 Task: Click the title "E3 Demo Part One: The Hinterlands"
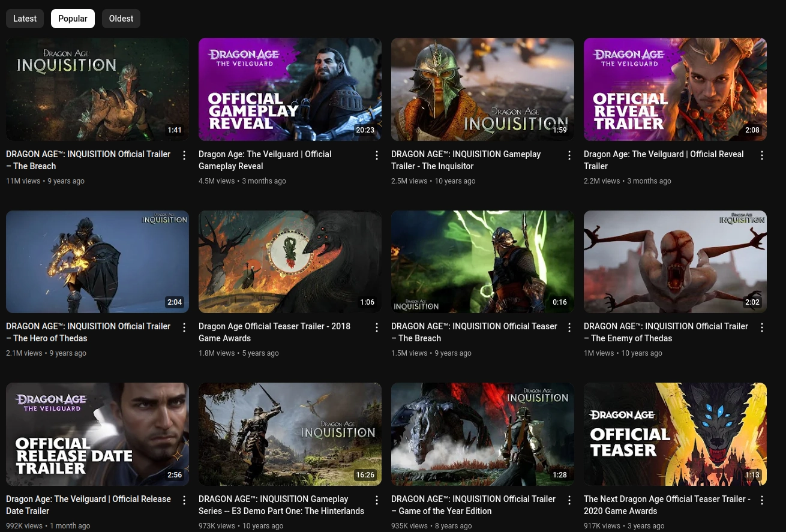(x=281, y=505)
